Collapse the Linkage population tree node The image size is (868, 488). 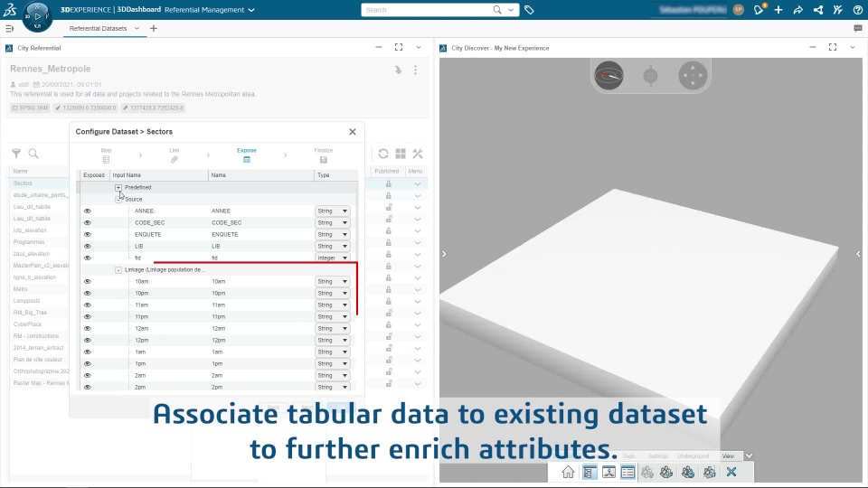coord(118,270)
